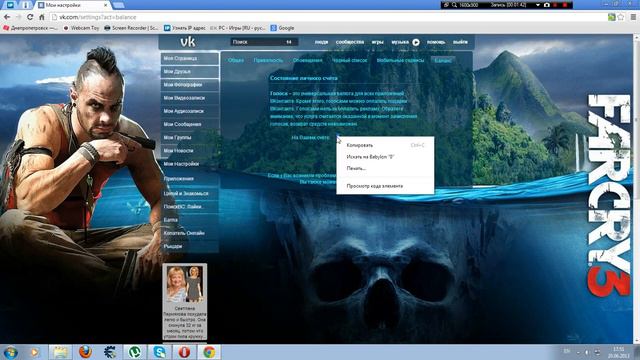Viewport: 640px width, 360px height.
Task: Switch to the 'Черный список' settings tab
Action: (x=349, y=60)
